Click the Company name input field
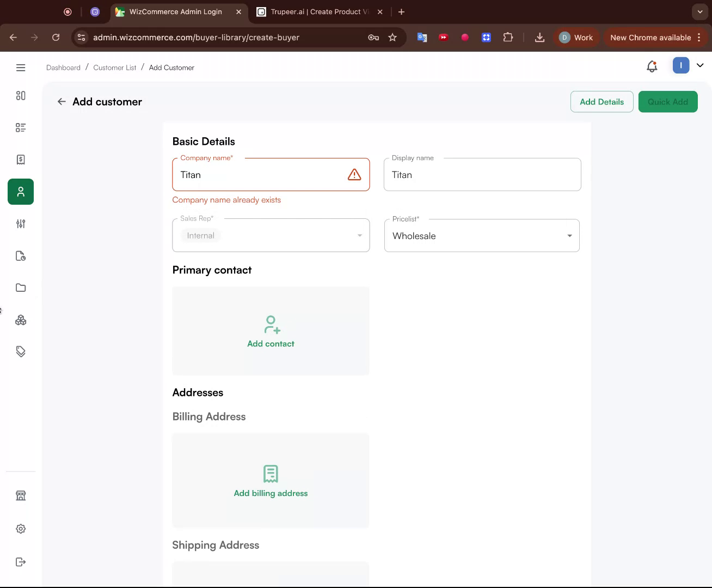Image resolution: width=712 pixels, height=588 pixels. coord(271,175)
